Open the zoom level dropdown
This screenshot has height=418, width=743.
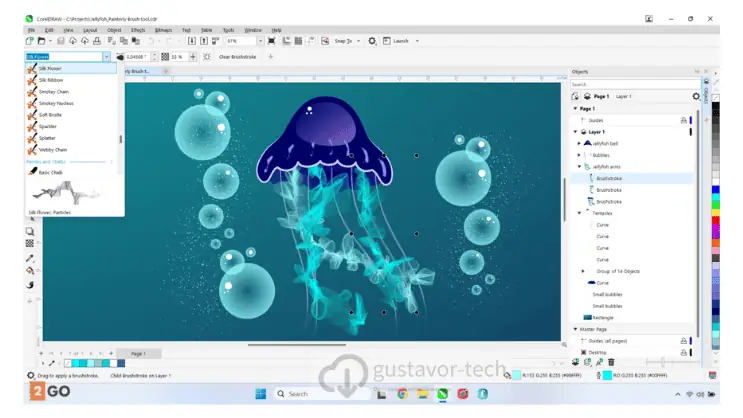click(x=260, y=41)
